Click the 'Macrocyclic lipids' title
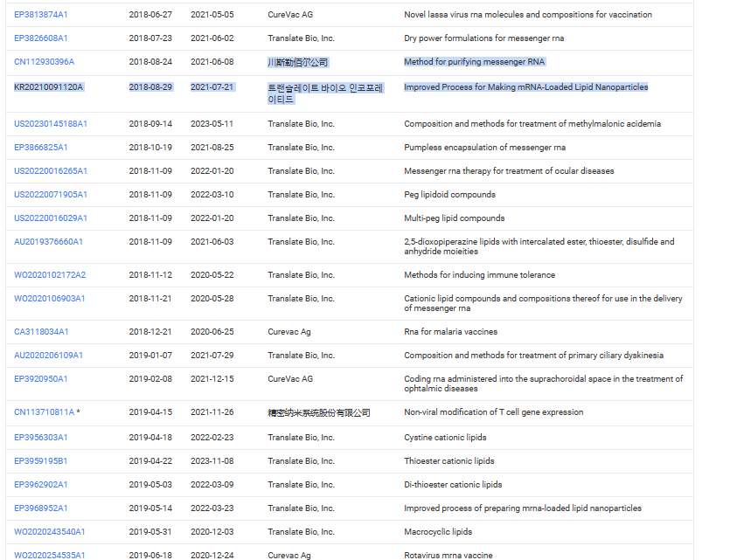Viewport: 730px width, 560px height. [x=438, y=532]
